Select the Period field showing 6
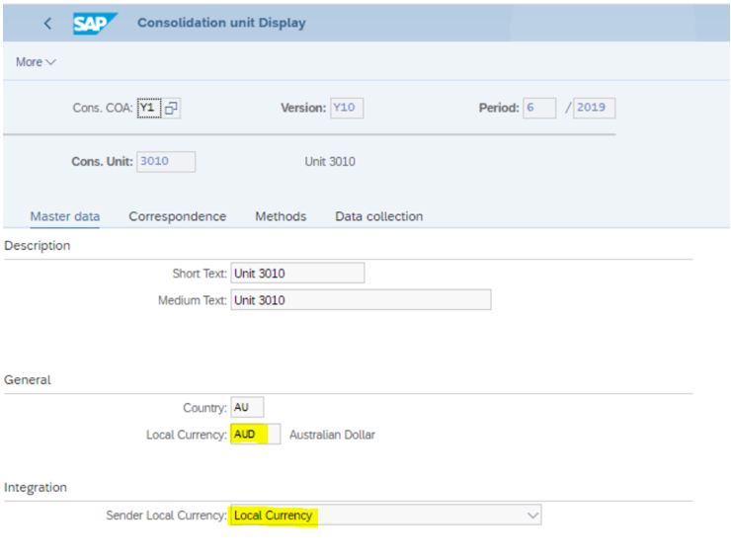731x560 pixels. [x=539, y=109]
